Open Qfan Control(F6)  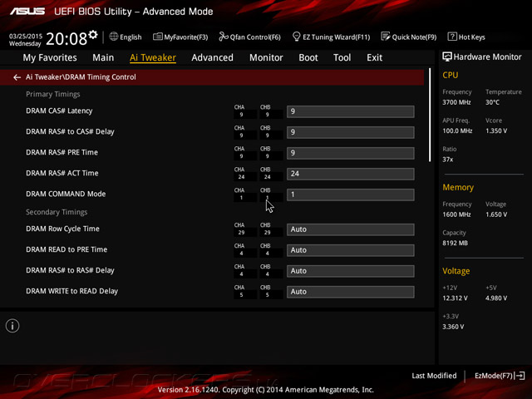click(x=249, y=37)
